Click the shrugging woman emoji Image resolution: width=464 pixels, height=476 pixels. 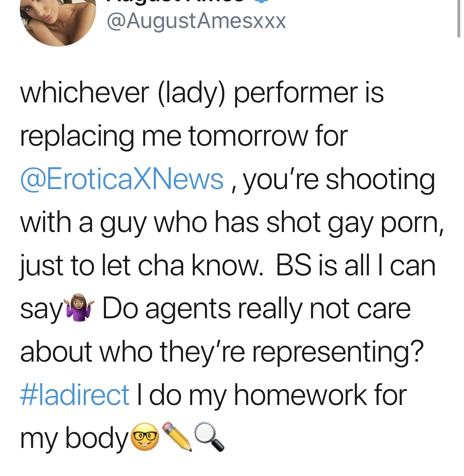point(80,307)
